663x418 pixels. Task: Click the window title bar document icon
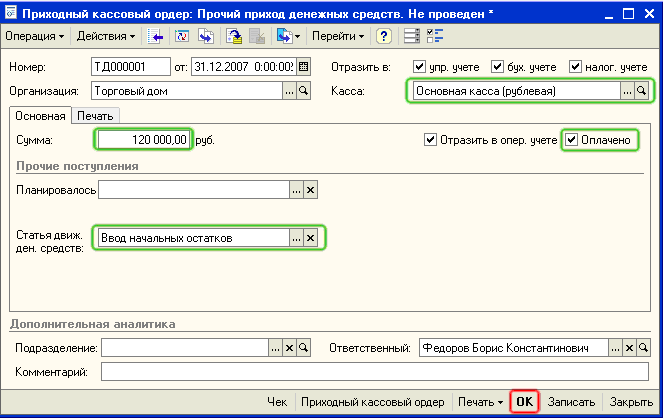pyautogui.click(x=11, y=13)
